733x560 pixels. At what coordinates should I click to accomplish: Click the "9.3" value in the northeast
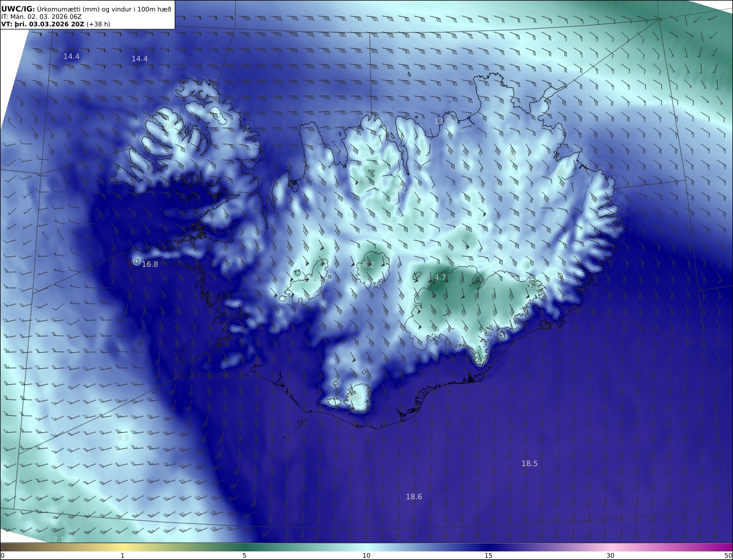pyautogui.click(x=510, y=157)
